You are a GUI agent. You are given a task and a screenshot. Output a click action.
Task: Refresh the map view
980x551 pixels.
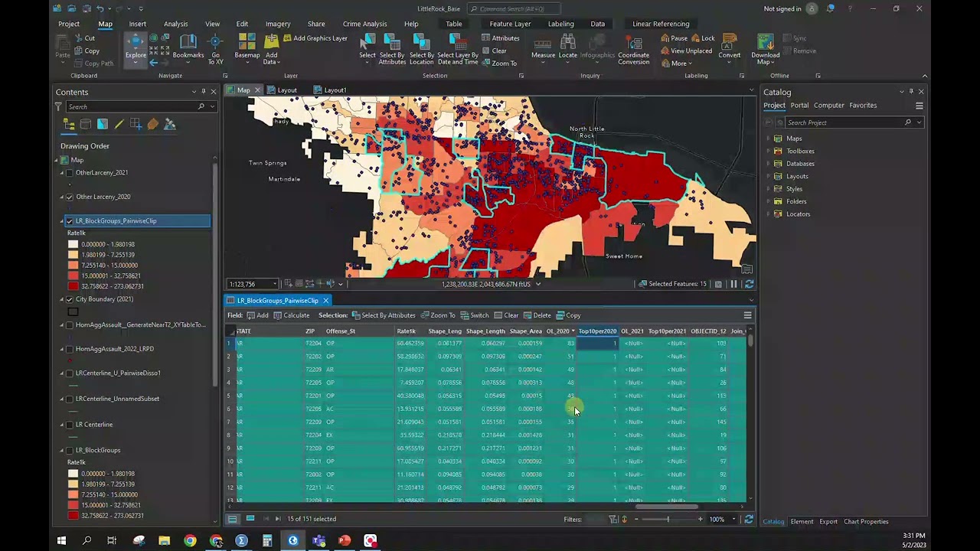pos(749,284)
